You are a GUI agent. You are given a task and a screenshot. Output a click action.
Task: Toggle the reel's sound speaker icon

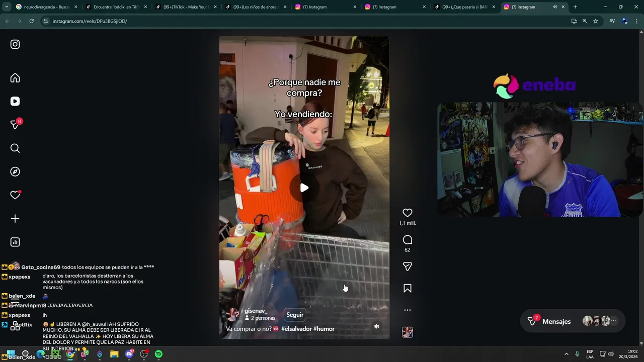[x=377, y=326]
